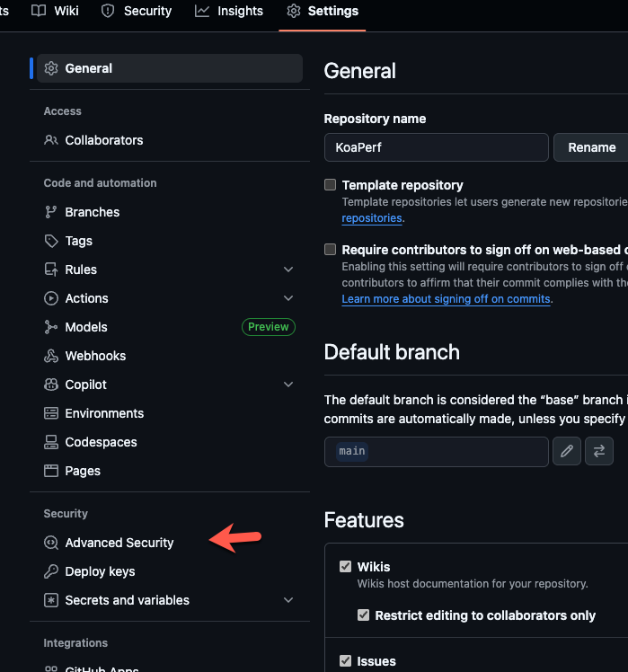Expand the Actions submenu chevron
Screen dimensions: 628x672
(288, 298)
